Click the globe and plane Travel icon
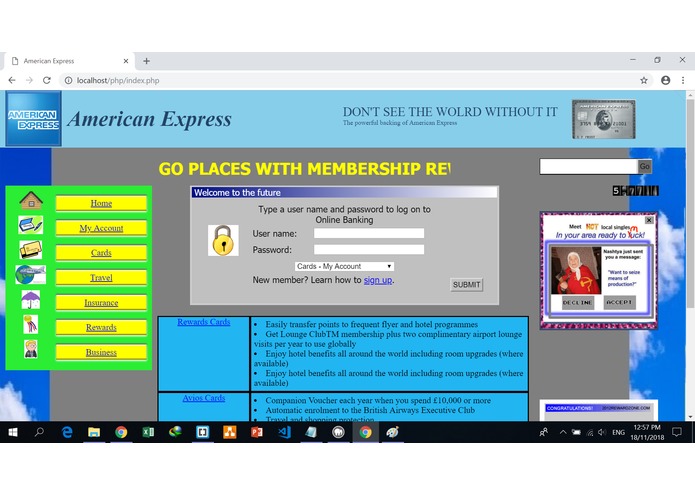 pos(31,275)
